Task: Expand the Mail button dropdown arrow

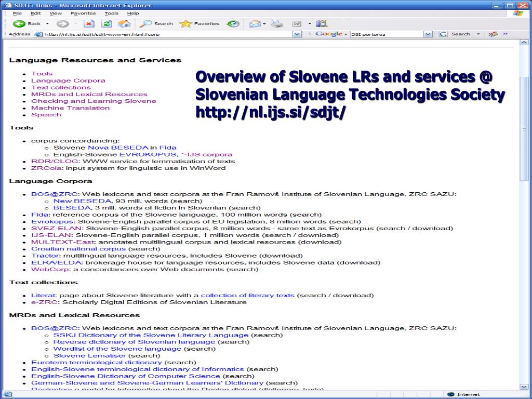Action: pos(264,23)
